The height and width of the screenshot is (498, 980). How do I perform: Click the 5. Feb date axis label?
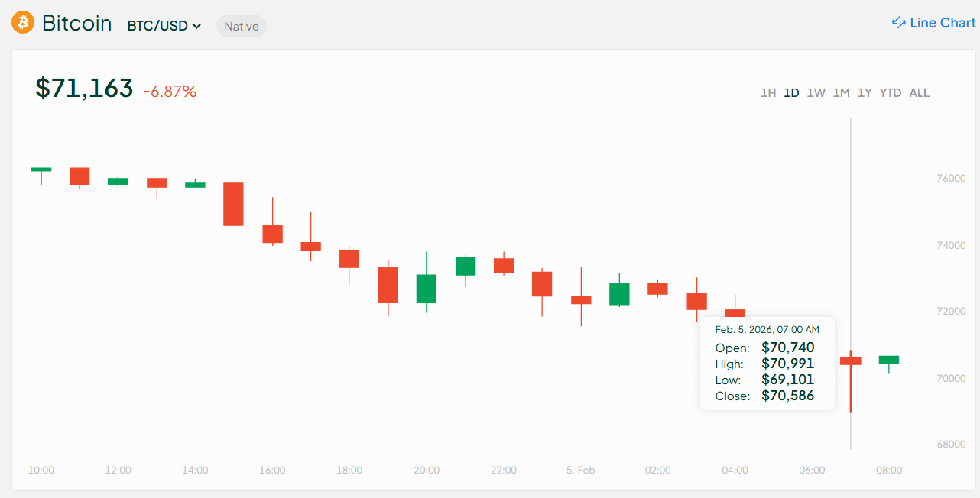click(581, 471)
